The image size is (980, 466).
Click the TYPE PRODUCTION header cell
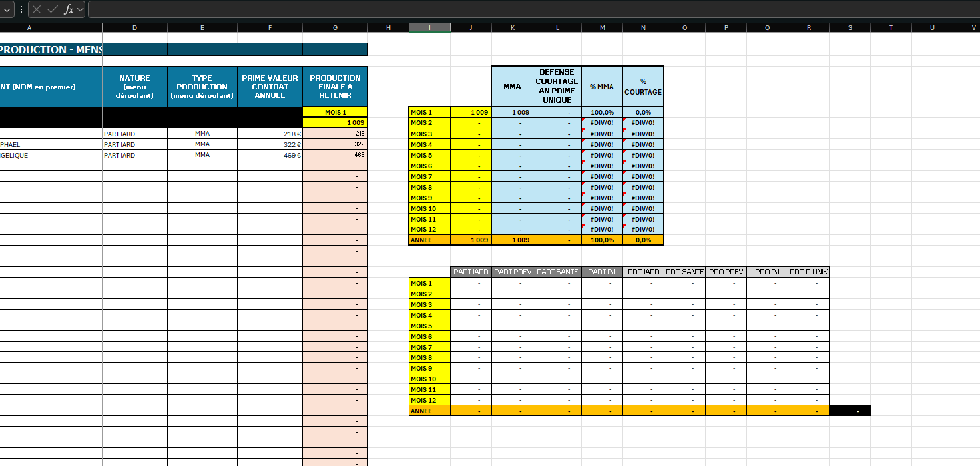202,87
